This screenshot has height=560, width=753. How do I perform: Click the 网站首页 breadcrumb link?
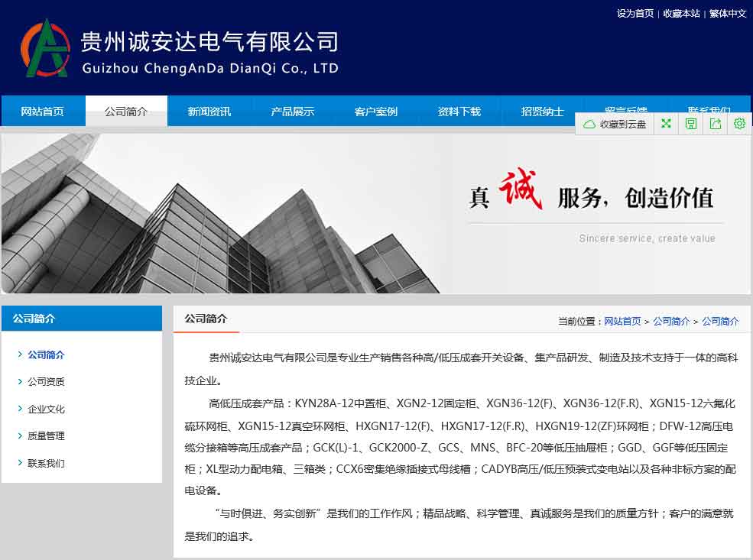pos(622,322)
